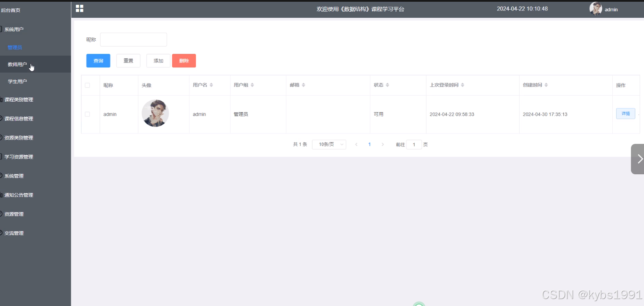Image resolution: width=644 pixels, height=306 pixels.
Task: Expand the 资源管理 sidebar section
Action: tap(35, 214)
